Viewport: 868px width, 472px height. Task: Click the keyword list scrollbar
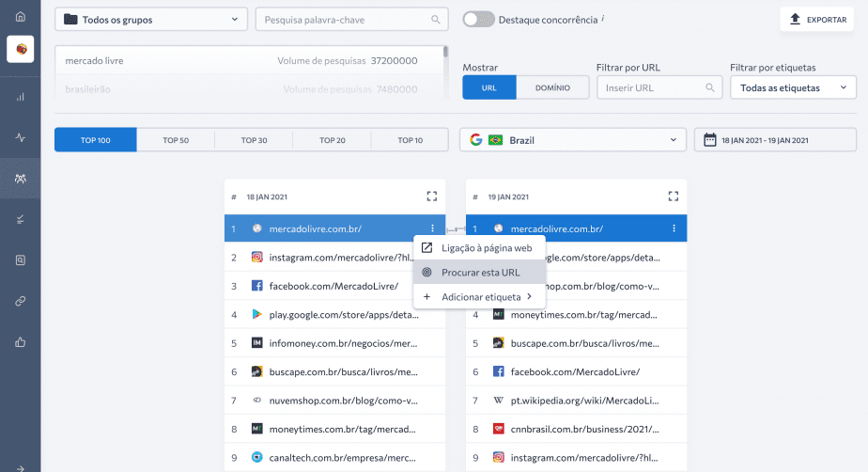click(x=445, y=52)
